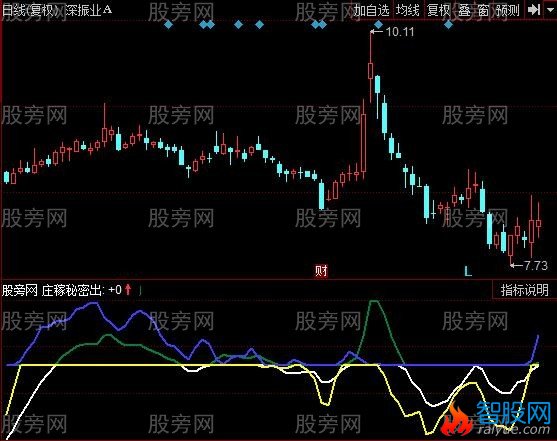557x441 pixels.
Task: Click the rightmost blue diamond info marker
Action: point(449,25)
